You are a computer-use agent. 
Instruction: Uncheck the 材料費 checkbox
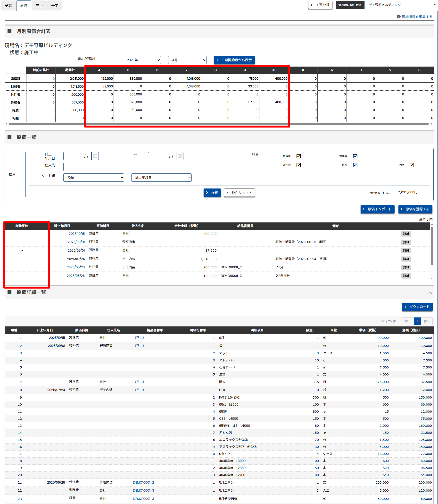click(298, 156)
